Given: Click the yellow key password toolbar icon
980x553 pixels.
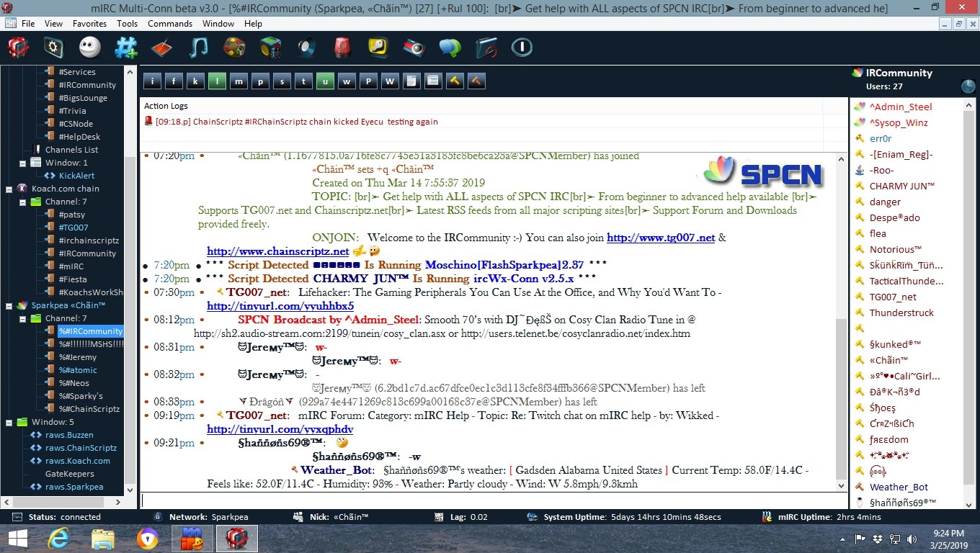Looking at the screenshot, I should 378,48.
